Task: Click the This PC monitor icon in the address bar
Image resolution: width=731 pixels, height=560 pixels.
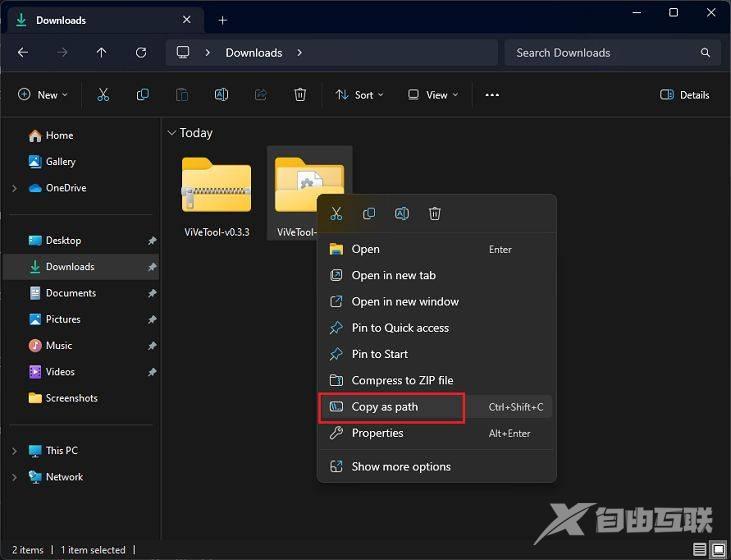Action: [183, 52]
